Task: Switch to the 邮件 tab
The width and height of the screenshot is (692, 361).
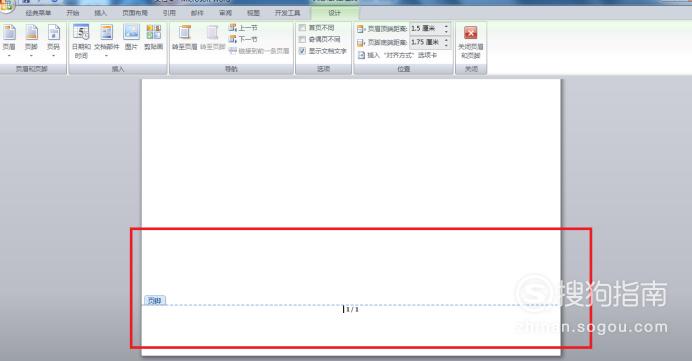Action: [x=197, y=13]
